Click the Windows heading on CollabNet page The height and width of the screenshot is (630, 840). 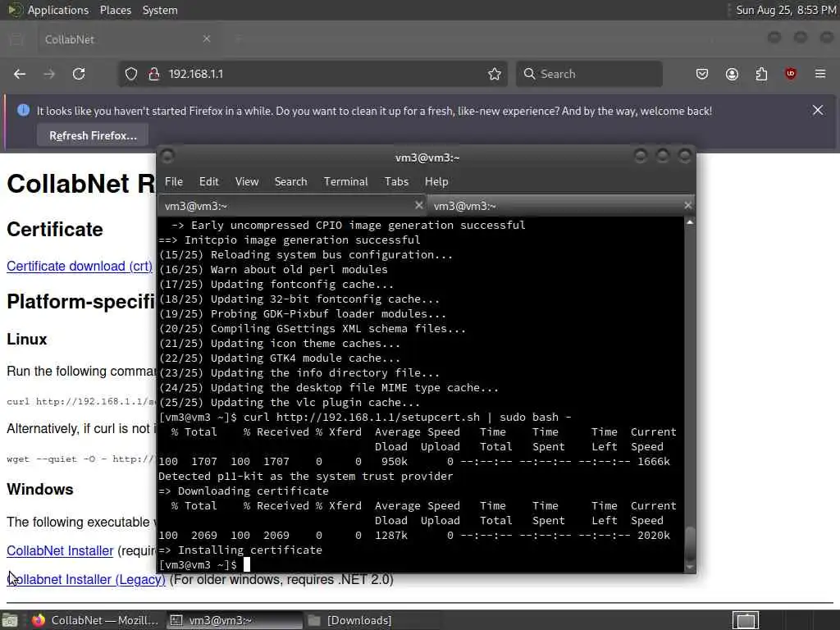(x=40, y=489)
